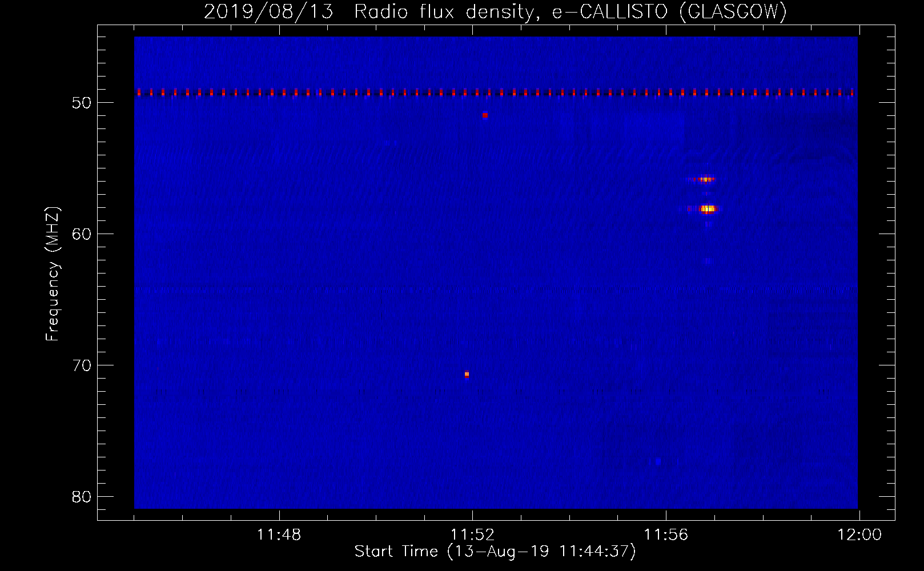This screenshot has height=571, width=924.
Task: Click the 50 frequency tick label
Action: [82, 103]
